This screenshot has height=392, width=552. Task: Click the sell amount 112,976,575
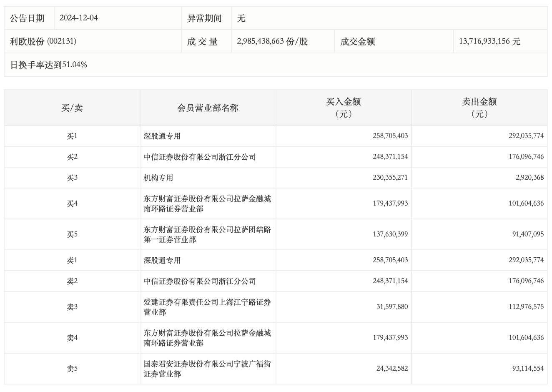526,307
